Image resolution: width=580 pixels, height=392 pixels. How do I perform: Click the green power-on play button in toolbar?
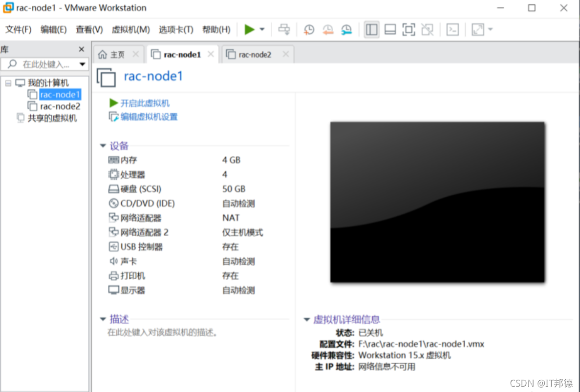coord(250,29)
